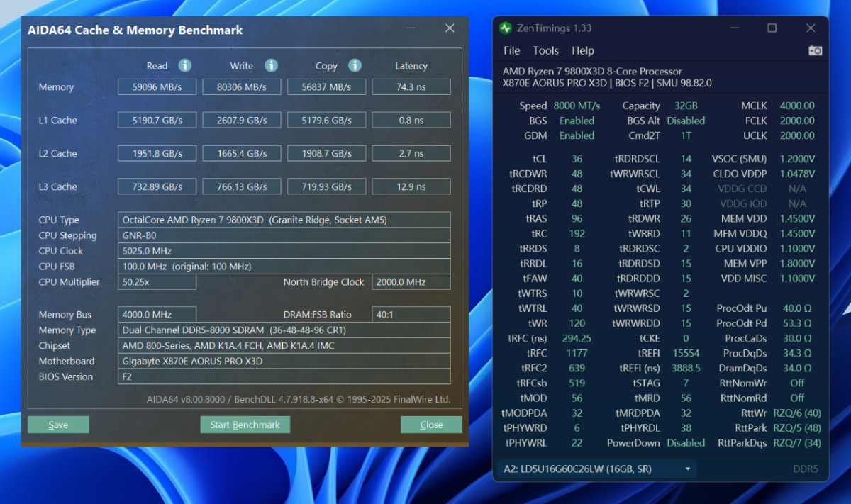Screen dimensions: 851x504
Task: Click the CPU Type value field
Action: 284,220
